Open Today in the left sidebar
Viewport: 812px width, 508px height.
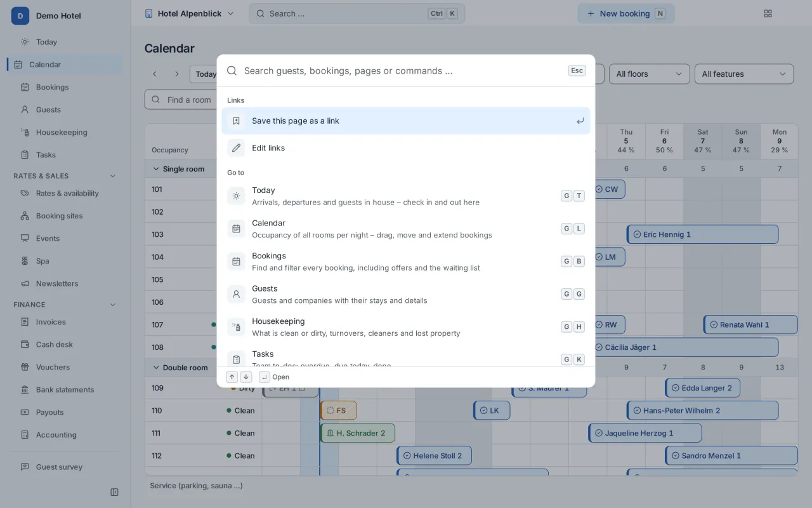click(66, 42)
